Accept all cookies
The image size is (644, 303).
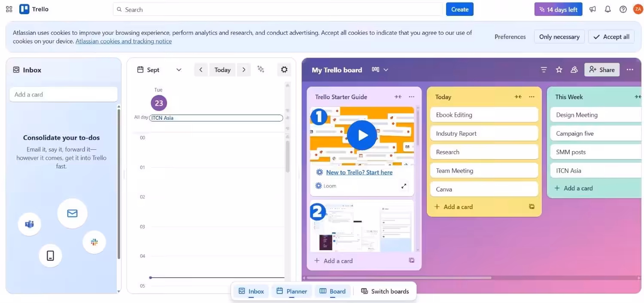611,36
